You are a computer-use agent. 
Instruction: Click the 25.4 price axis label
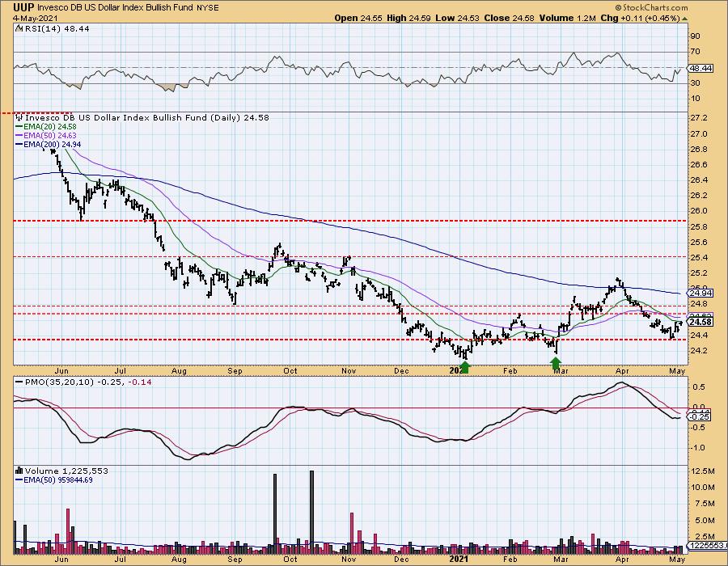(x=699, y=257)
